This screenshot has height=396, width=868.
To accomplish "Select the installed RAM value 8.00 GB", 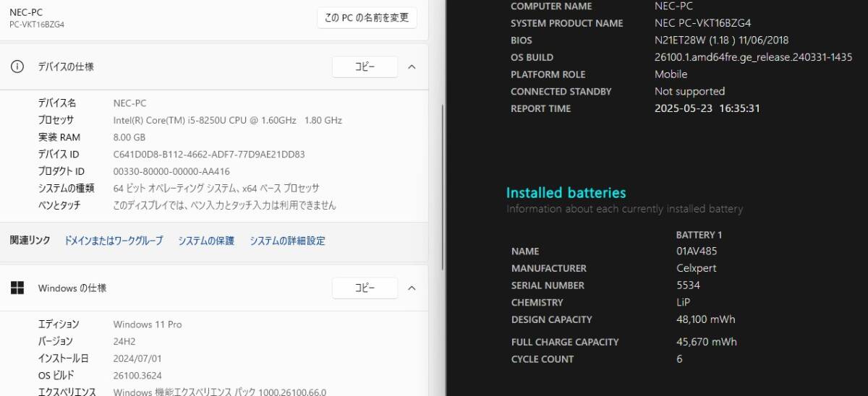I will [129, 137].
